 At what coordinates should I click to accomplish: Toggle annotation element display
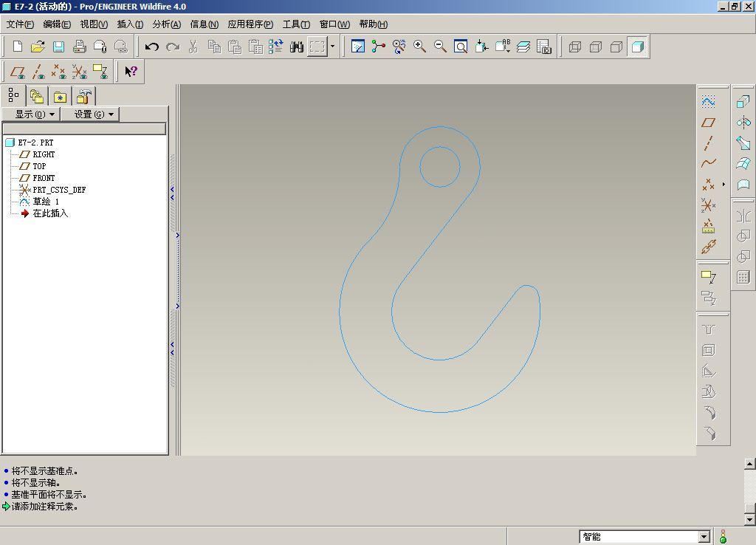(x=100, y=72)
